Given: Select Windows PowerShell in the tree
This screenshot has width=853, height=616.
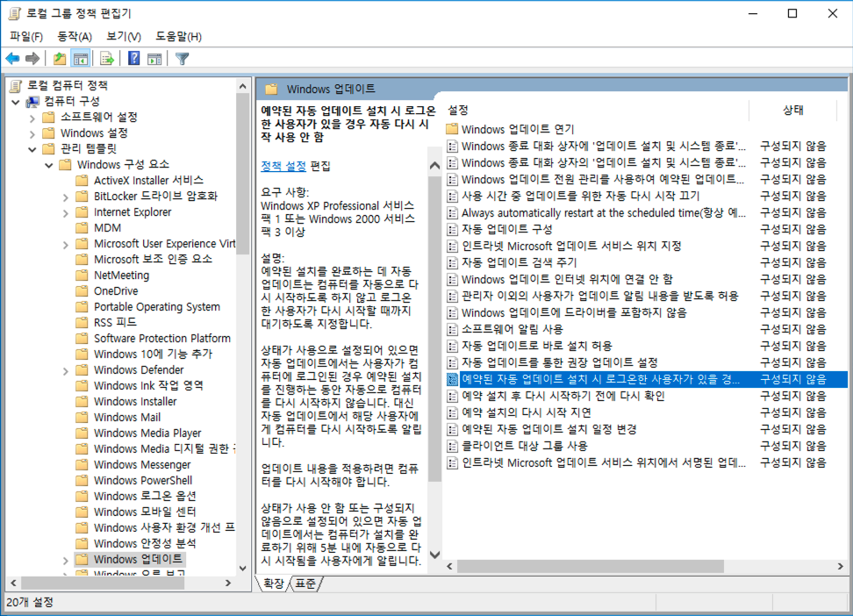Looking at the screenshot, I should pyautogui.click(x=143, y=480).
